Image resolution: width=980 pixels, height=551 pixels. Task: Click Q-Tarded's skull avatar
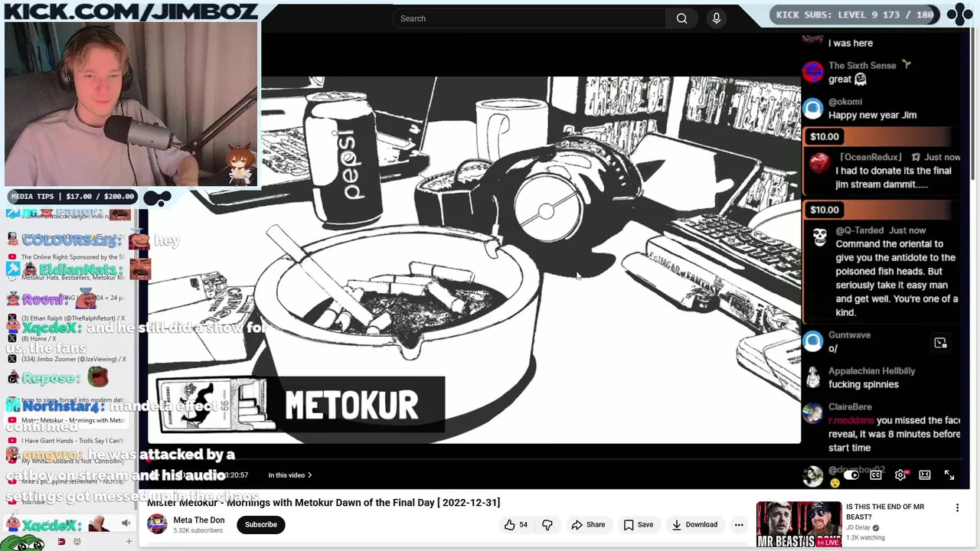click(x=819, y=236)
